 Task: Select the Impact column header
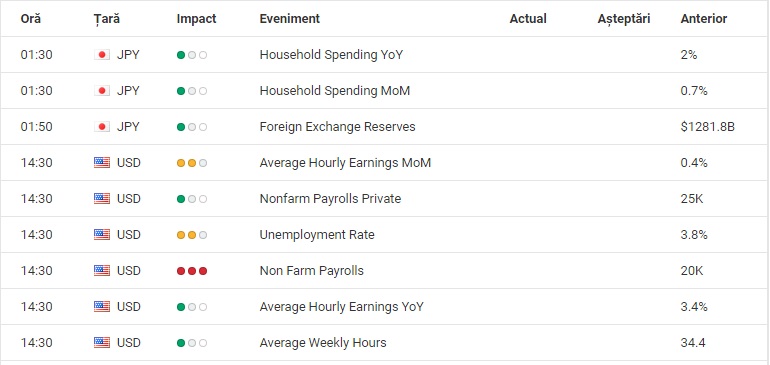coord(196,19)
